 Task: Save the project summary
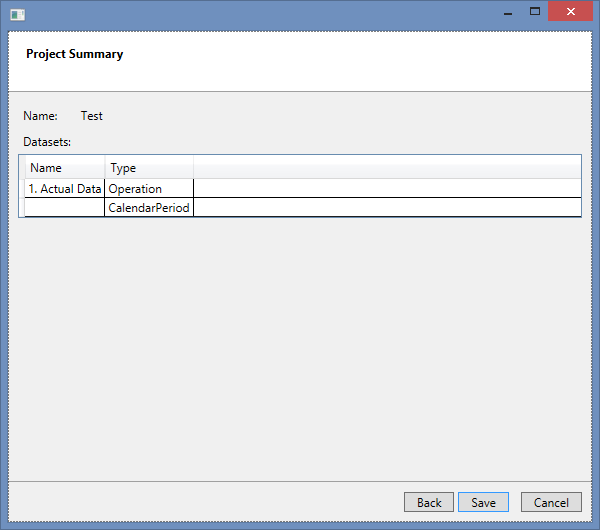483,502
